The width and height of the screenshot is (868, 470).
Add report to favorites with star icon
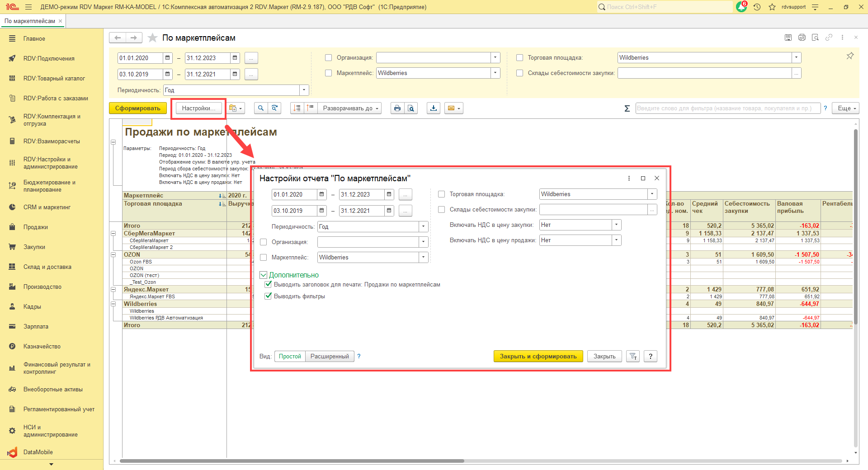pos(153,38)
